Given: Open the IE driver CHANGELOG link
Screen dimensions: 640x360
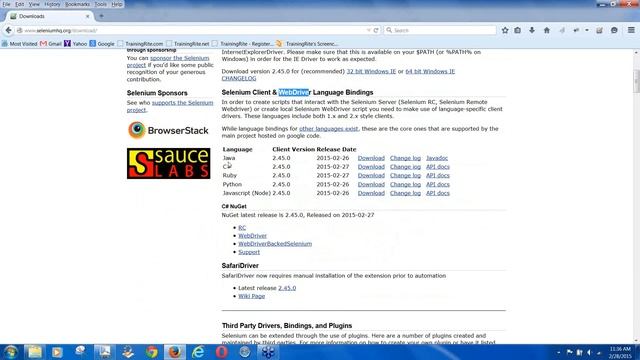Looking at the screenshot, I should point(239,78).
